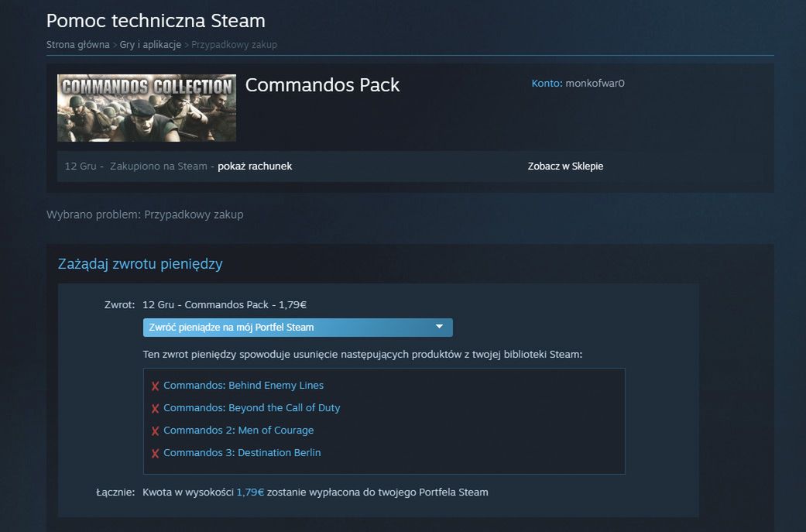
Task: Click the Commandos Pack product title
Action: [x=322, y=85]
